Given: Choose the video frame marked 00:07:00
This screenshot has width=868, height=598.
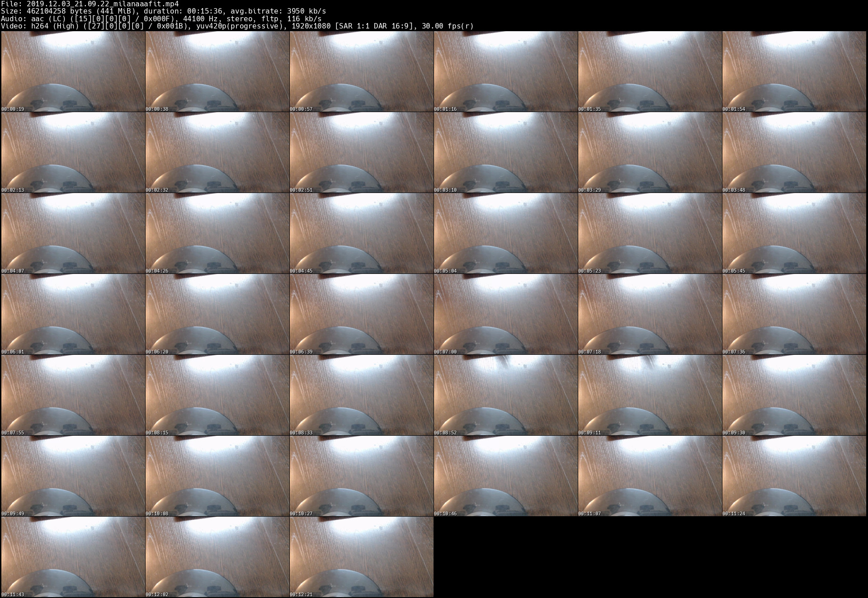Looking at the screenshot, I should (505, 314).
